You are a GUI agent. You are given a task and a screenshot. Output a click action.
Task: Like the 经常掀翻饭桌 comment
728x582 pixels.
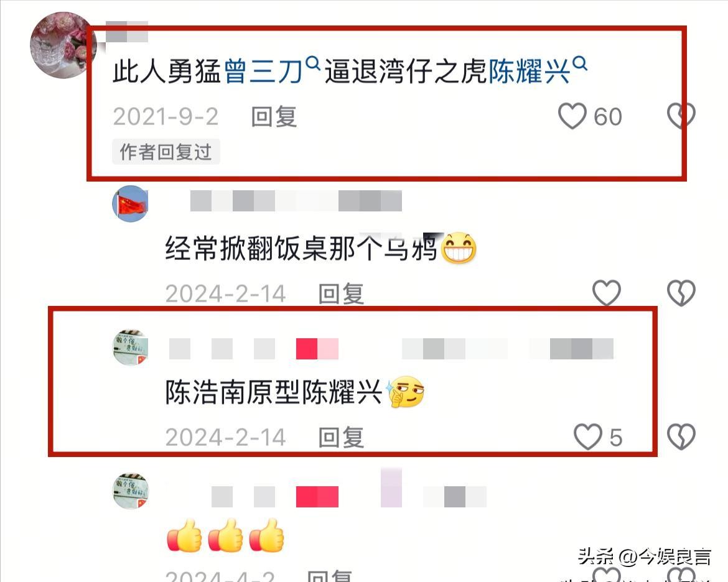pyautogui.click(x=607, y=293)
